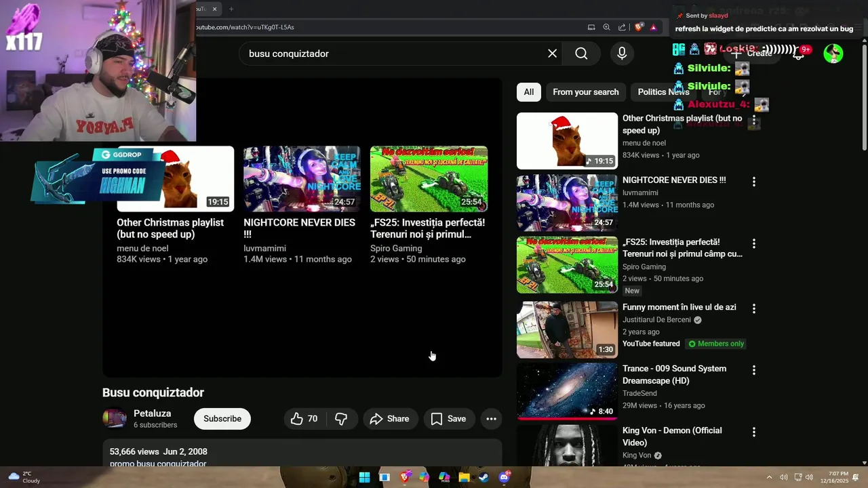Click luvmamimi name in end screen

tap(264, 249)
